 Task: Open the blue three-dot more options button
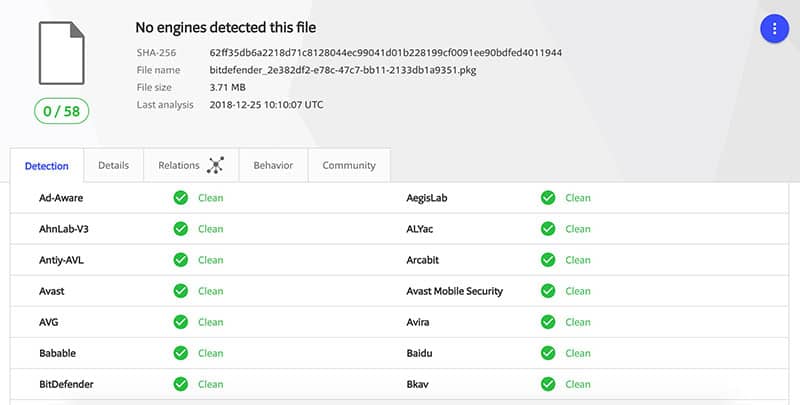(x=774, y=29)
